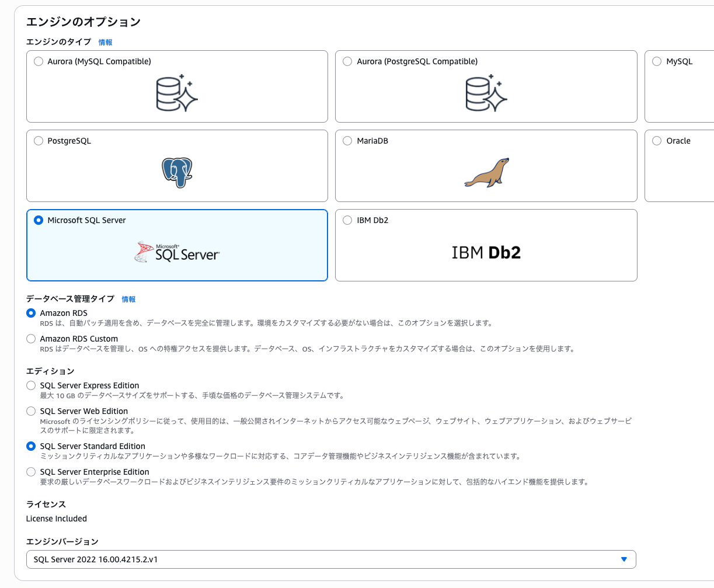Click the dropdown arrow for engine version
Screen dimensions: 714x588
624,559
